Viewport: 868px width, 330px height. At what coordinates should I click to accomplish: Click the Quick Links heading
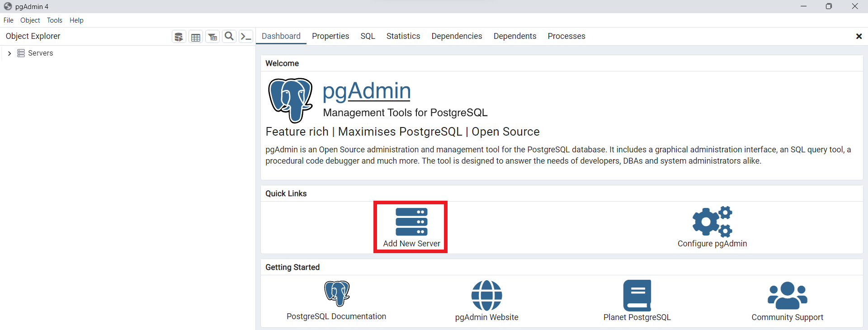[286, 193]
